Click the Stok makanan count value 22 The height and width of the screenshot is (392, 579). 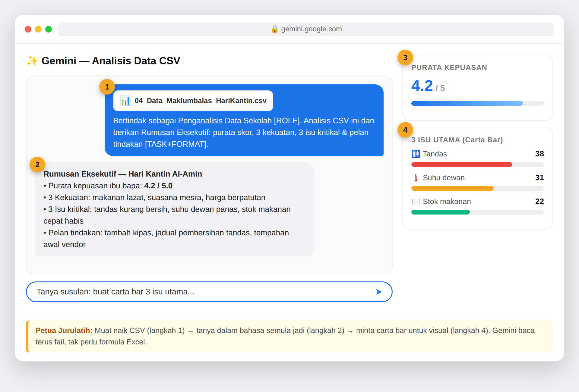539,201
